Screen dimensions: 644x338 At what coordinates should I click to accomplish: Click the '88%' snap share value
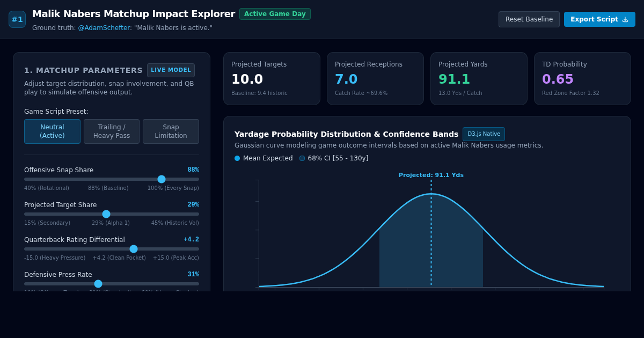tap(193, 170)
